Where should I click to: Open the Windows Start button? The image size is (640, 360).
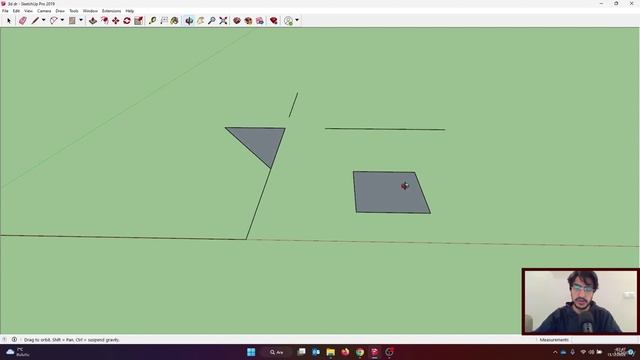[x=251, y=352]
